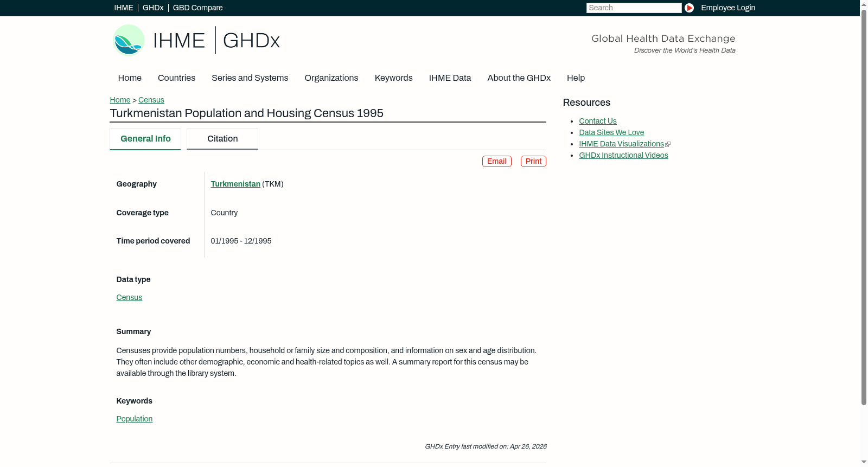868x467 pixels.
Task: Click the 'Discover the World's Health Data' tagline
Action: click(x=685, y=50)
